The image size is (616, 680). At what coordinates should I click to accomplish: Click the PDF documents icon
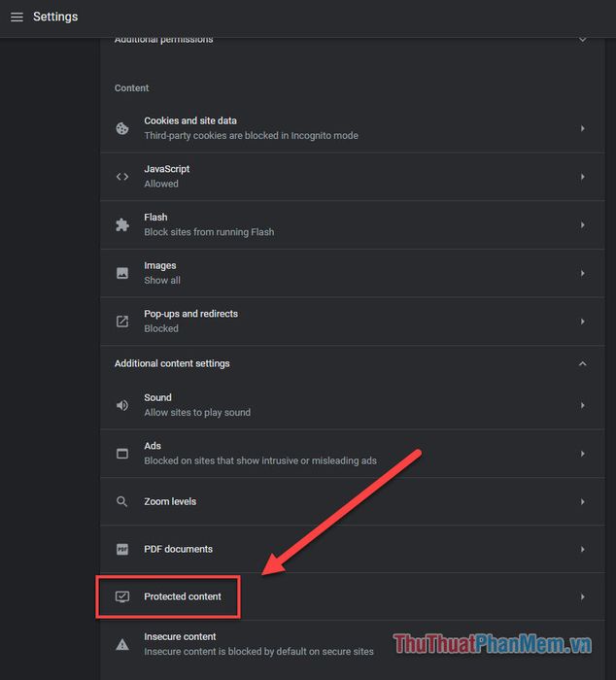(122, 549)
